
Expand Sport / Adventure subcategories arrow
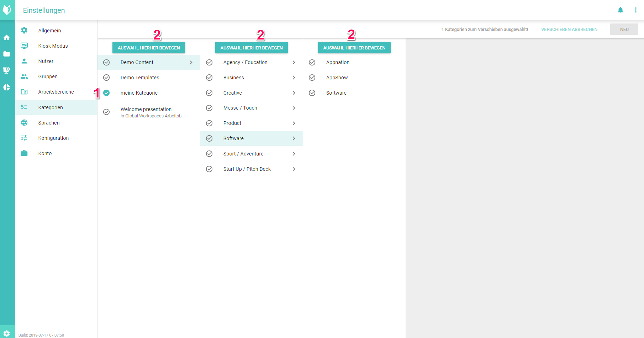[x=294, y=154]
